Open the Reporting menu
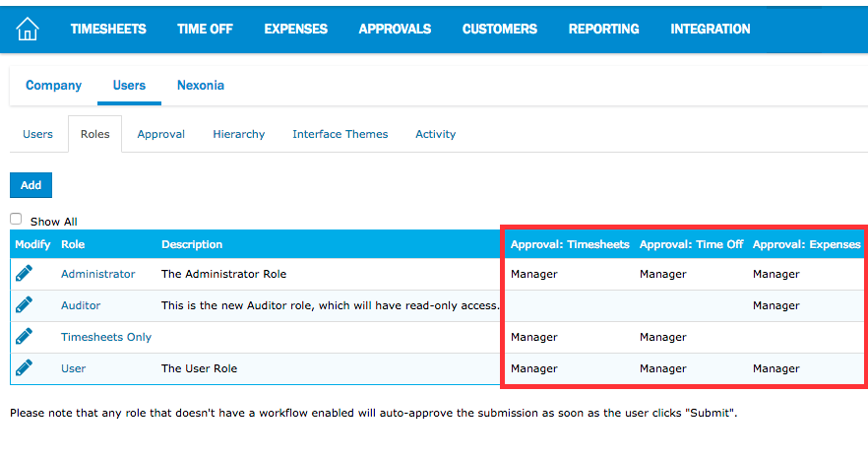Viewport: 868px width, 459px height. [x=604, y=29]
